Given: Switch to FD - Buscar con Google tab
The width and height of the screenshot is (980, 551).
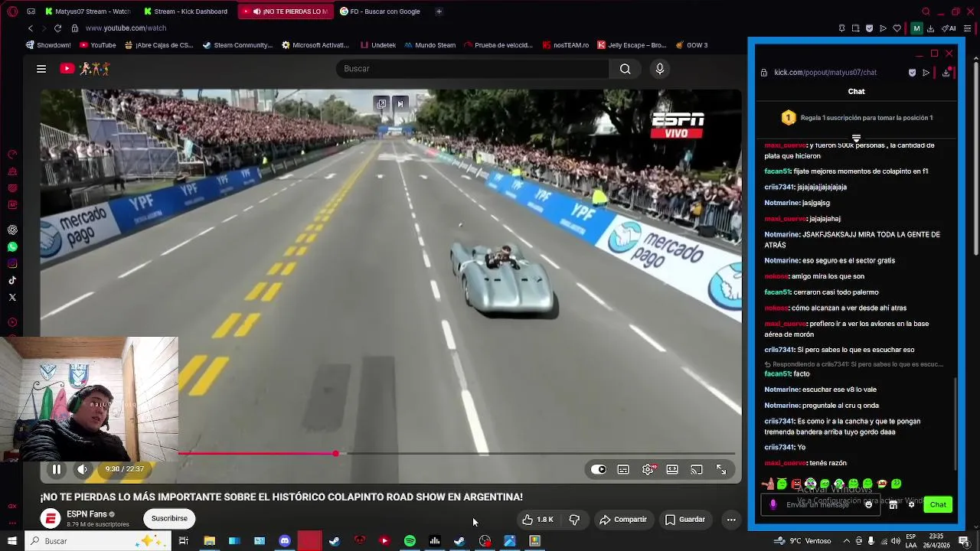Looking at the screenshot, I should coord(380,11).
